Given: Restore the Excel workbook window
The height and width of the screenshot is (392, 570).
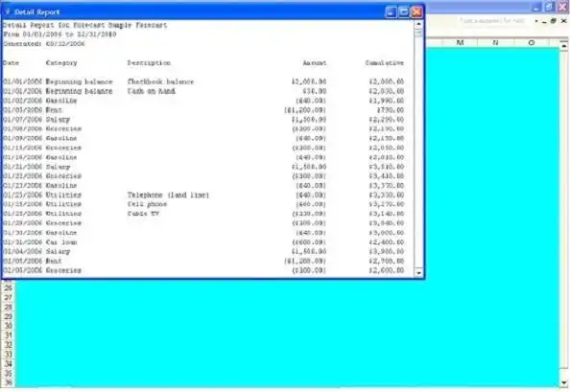Looking at the screenshot, I should [x=554, y=21].
